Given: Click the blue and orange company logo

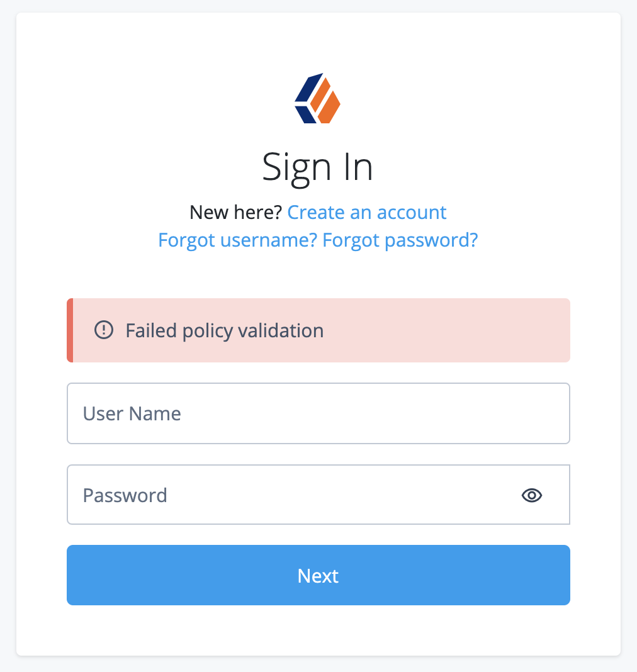Looking at the screenshot, I should (x=318, y=99).
